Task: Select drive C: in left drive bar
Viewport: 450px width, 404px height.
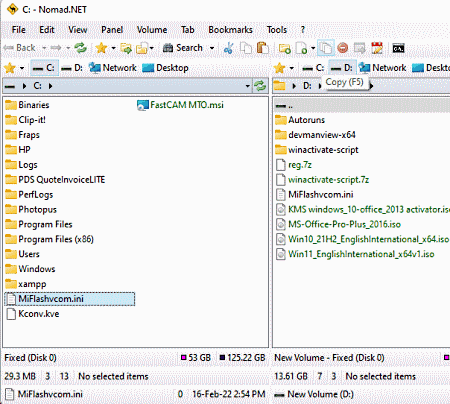Action: [44, 68]
